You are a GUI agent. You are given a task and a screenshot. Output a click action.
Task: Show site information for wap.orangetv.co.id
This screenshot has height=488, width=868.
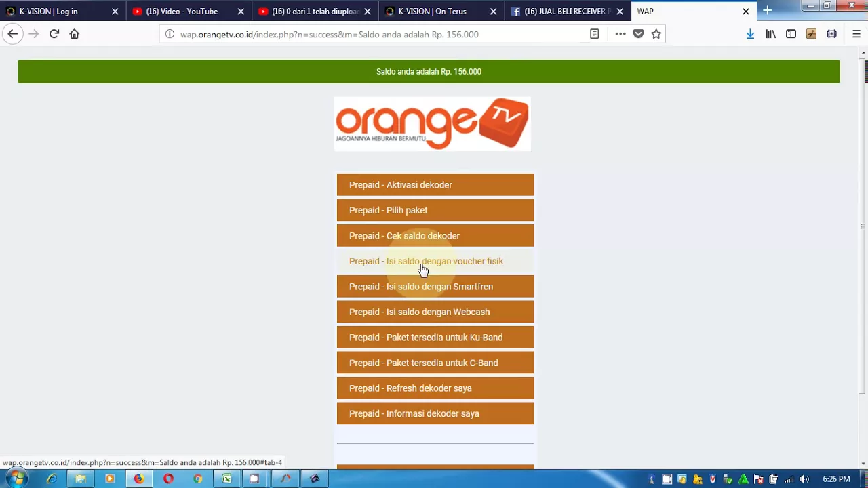[x=170, y=34]
